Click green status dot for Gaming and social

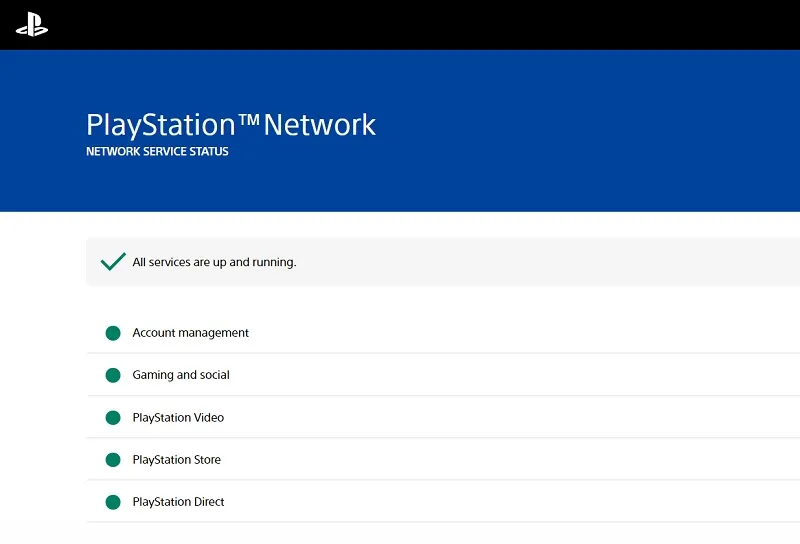point(113,375)
